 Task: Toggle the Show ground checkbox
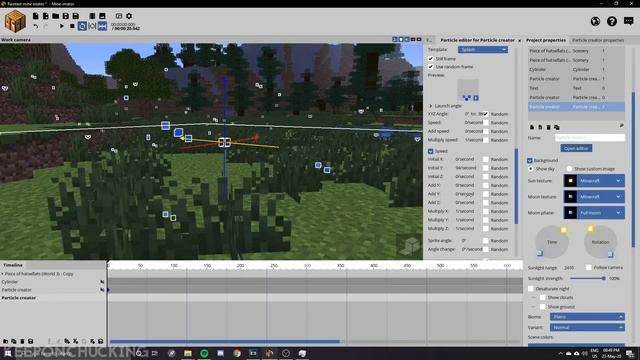coord(542,307)
